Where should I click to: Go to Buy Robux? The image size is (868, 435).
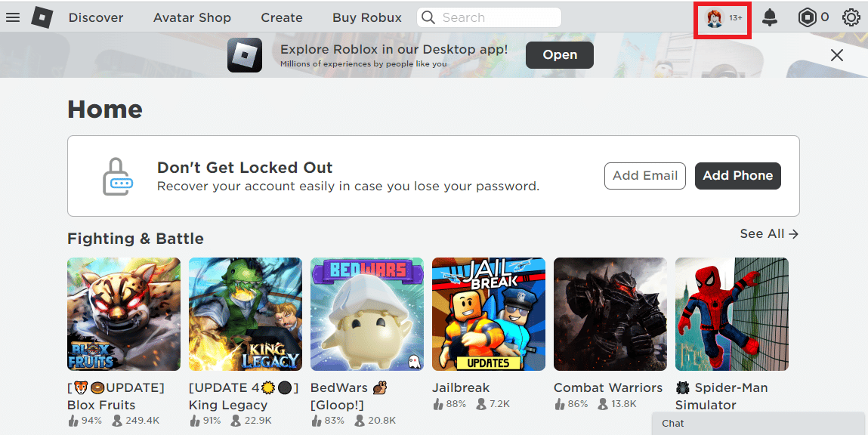coord(366,17)
